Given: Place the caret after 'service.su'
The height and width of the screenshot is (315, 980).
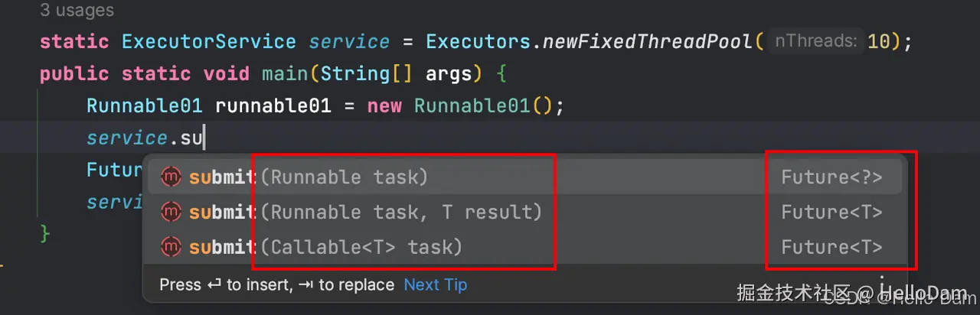Looking at the screenshot, I should point(204,138).
